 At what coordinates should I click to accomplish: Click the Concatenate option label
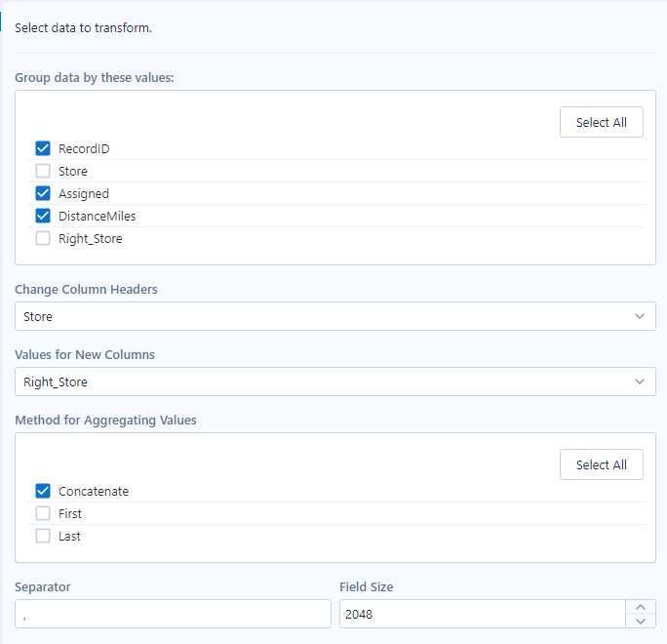tap(94, 492)
